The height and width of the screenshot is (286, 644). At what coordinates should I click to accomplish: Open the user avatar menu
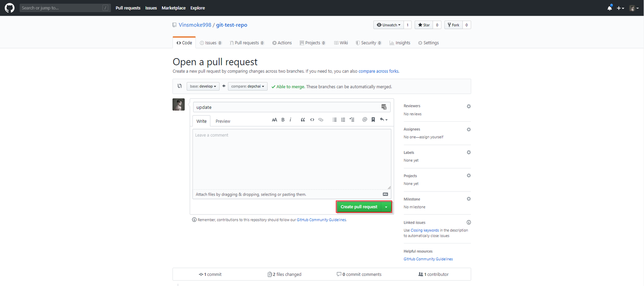(x=634, y=8)
